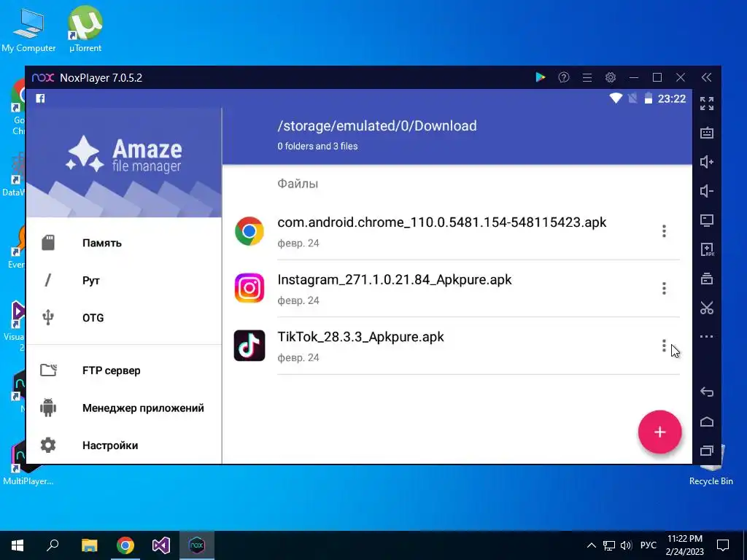Click the Android battery status icon
Image resolution: width=747 pixels, height=560 pixels.
coord(648,98)
